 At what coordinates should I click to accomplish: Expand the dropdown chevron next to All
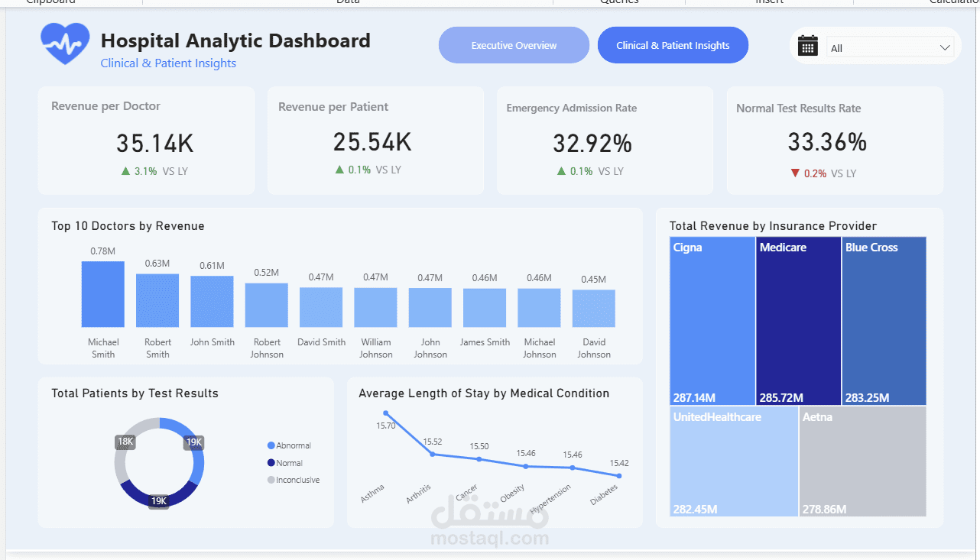[x=945, y=48]
